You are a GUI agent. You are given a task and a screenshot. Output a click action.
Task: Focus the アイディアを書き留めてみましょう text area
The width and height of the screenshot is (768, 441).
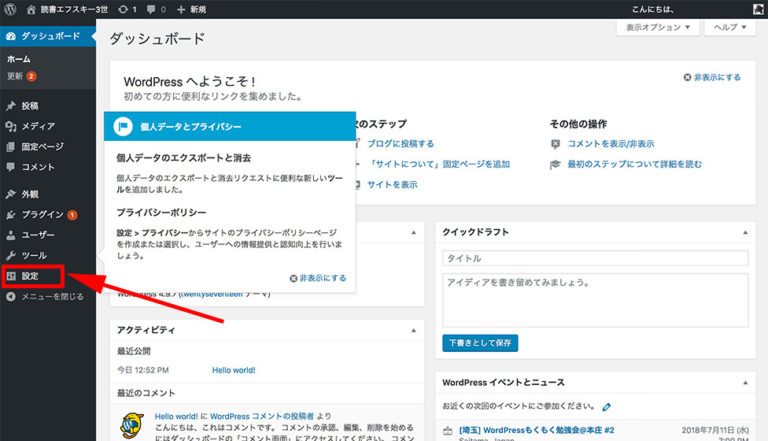click(x=595, y=300)
